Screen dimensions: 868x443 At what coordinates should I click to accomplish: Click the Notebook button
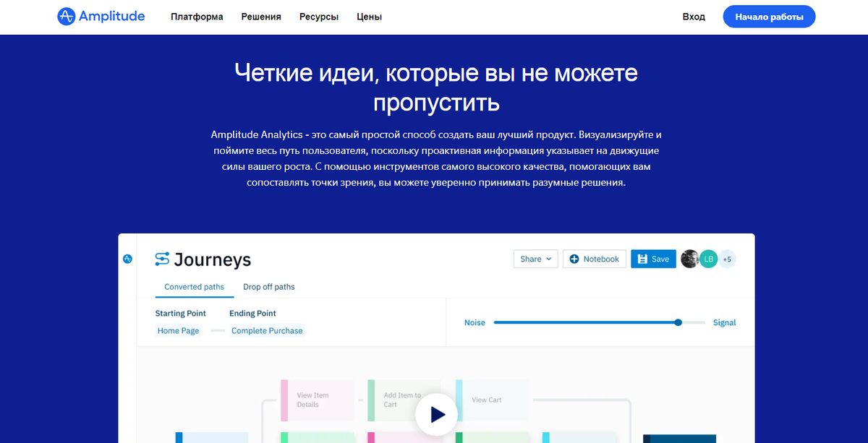pyautogui.click(x=595, y=259)
